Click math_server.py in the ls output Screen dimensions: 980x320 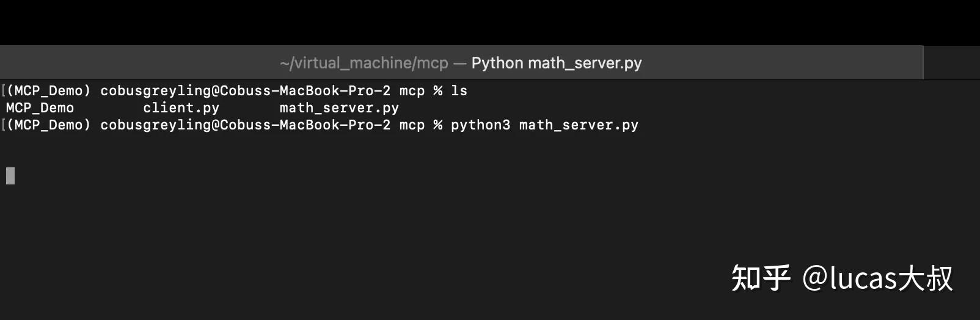pos(339,108)
